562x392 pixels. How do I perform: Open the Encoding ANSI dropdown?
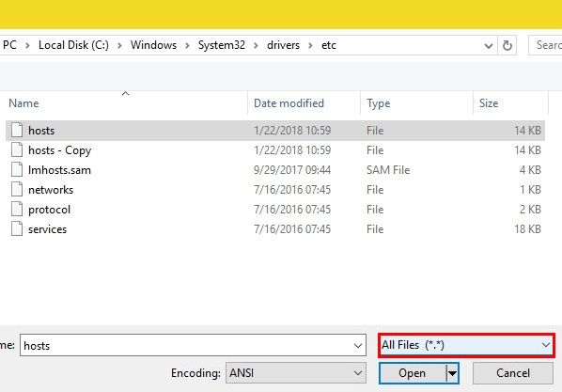point(296,373)
